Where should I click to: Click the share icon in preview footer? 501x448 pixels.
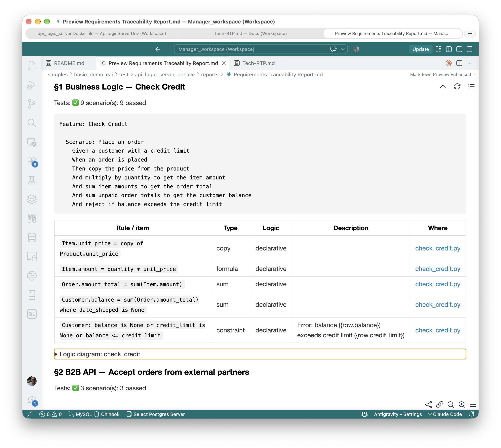pyautogui.click(x=429, y=404)
